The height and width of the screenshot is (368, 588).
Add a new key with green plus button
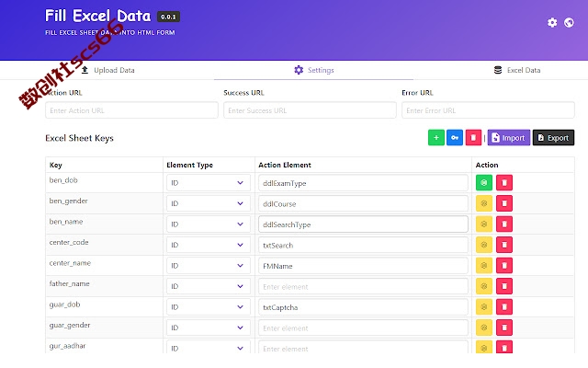pos(436,138)
